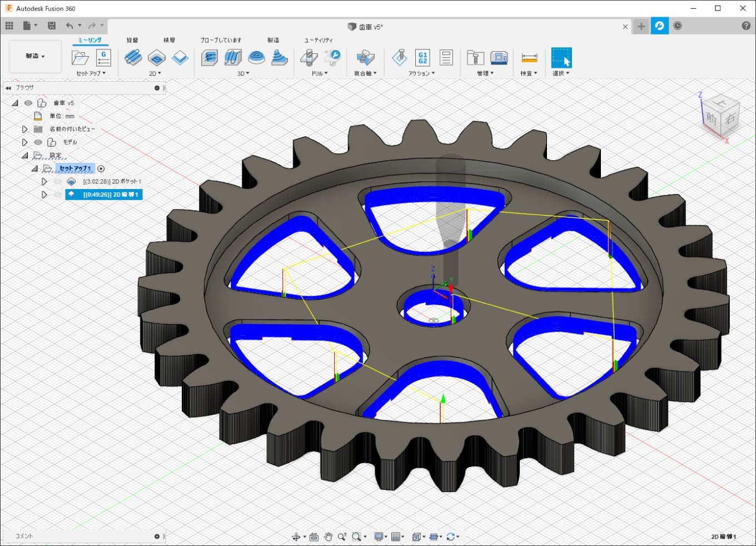Open the 製造 workspace dropdown
Image resolution: width=756 pixels, height=546 pixels.
[35, 56]
